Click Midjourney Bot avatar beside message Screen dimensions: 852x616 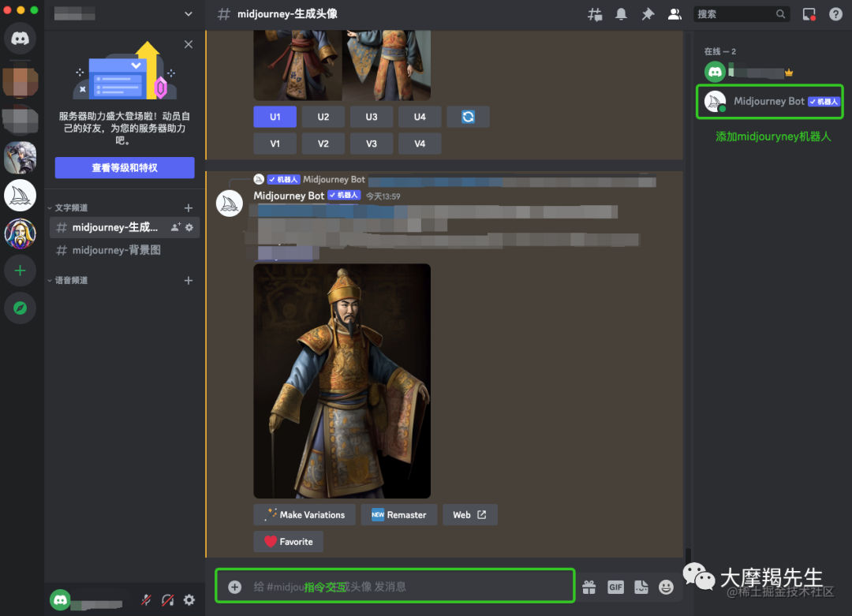pos(230,203)
